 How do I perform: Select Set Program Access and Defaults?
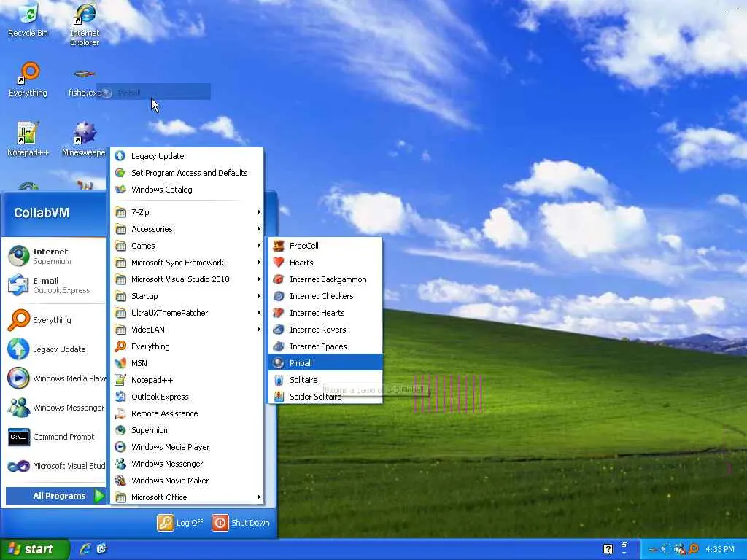click(x=187, y=172)
